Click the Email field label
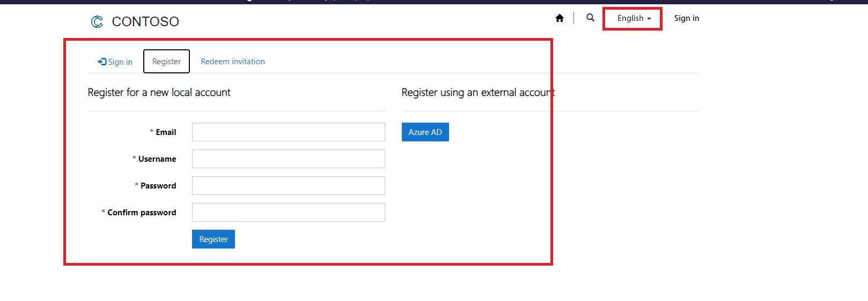Screen dimensions: 868x301 (x=166, y=132)
